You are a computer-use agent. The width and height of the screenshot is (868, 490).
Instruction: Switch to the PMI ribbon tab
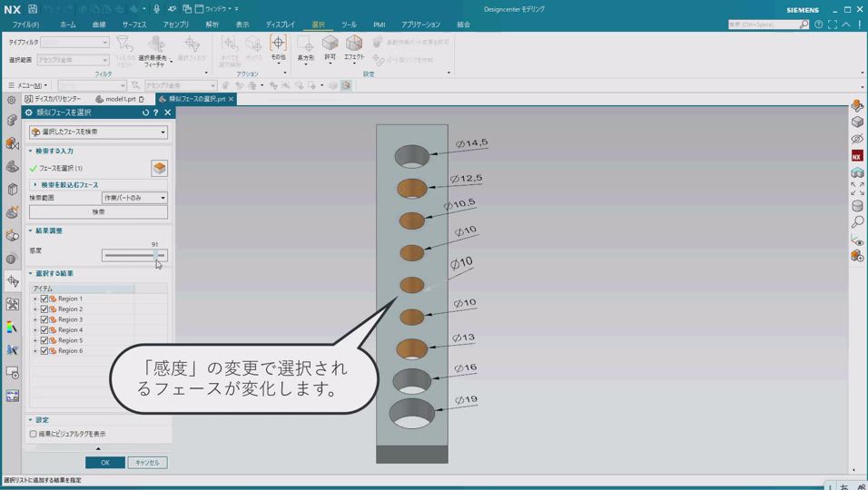(380, 24)
